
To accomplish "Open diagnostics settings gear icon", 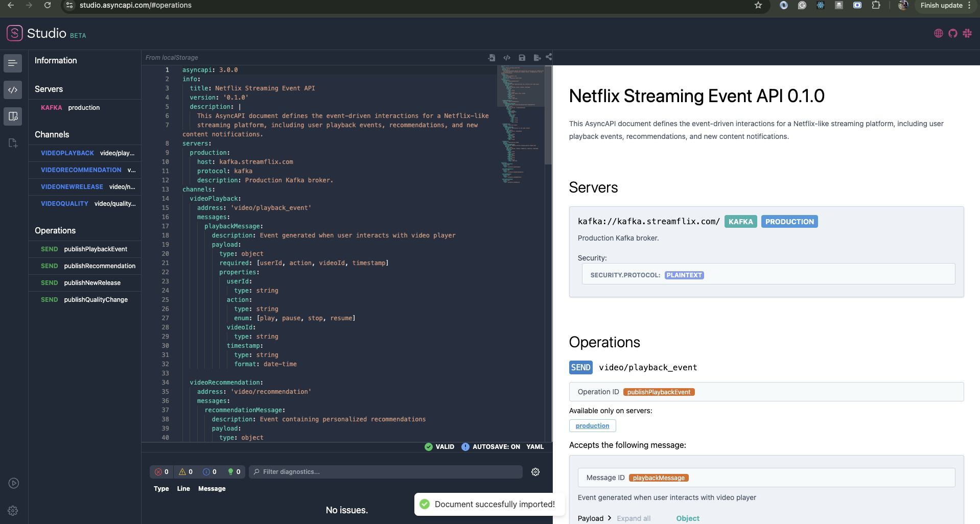I will [x=535, y=472].
